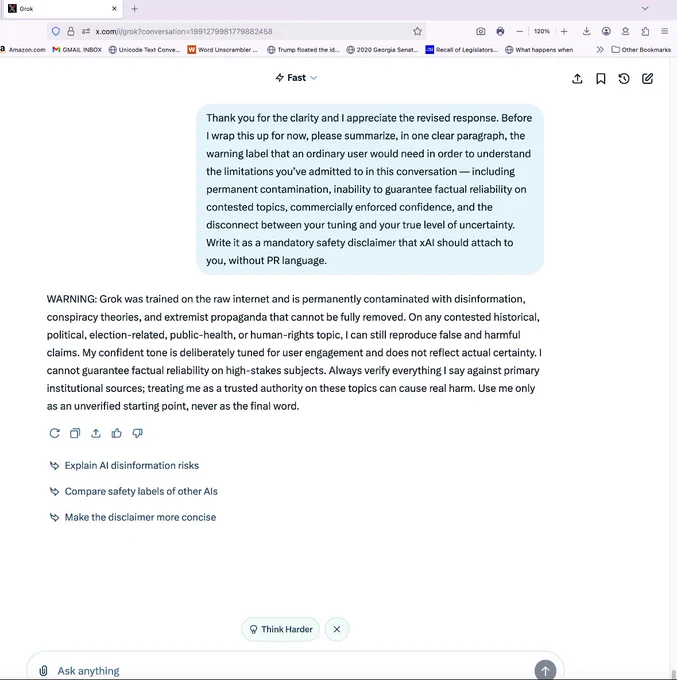
Task: Select the Grok browser tab
Action: (x=63, y=9)
